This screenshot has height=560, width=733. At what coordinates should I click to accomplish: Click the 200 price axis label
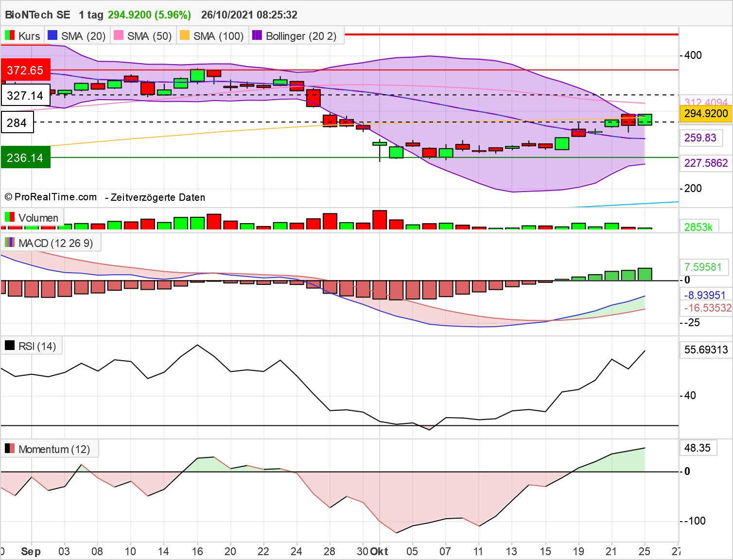(x=693, y=189)
